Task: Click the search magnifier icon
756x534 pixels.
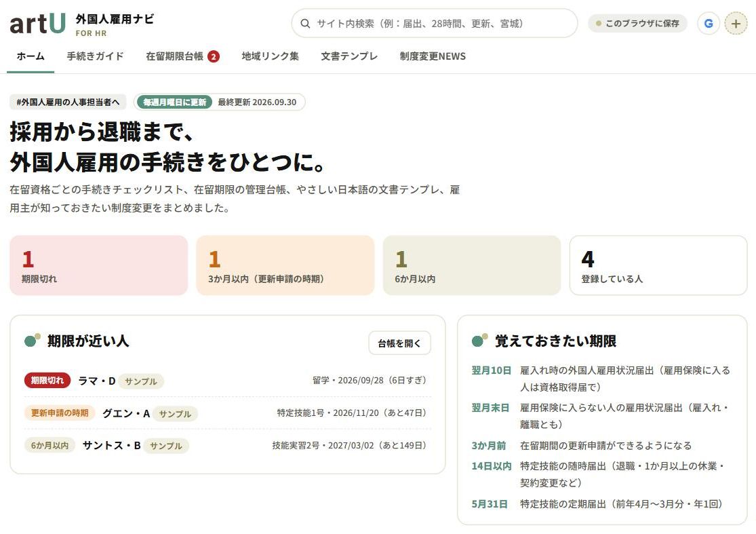Action: pyautogui.click(x=305, y=24)
